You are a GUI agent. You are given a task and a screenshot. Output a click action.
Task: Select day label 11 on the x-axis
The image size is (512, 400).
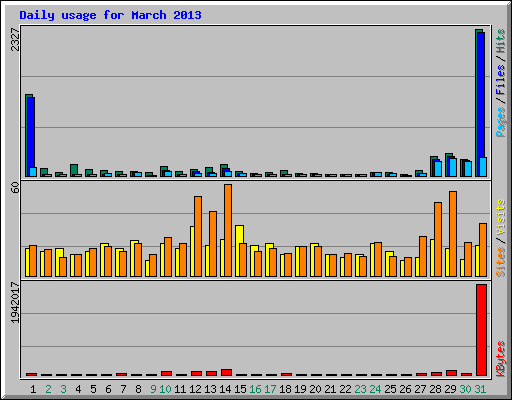point(180,389)
